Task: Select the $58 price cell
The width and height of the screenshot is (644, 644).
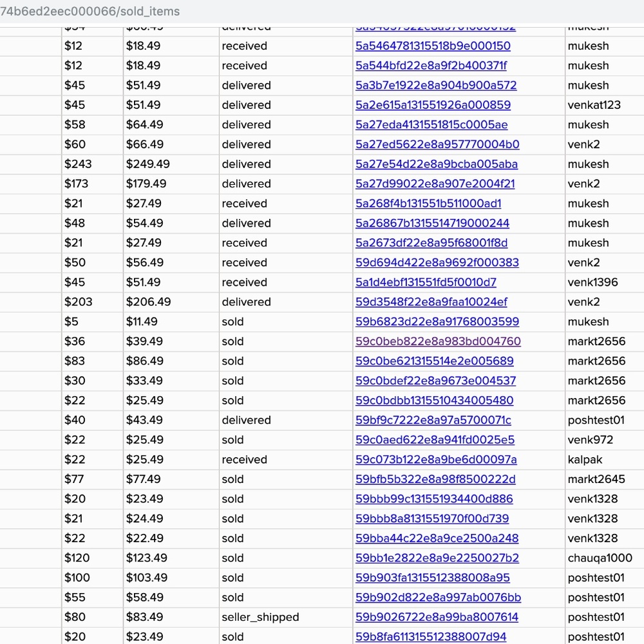Action: [92, 124]
